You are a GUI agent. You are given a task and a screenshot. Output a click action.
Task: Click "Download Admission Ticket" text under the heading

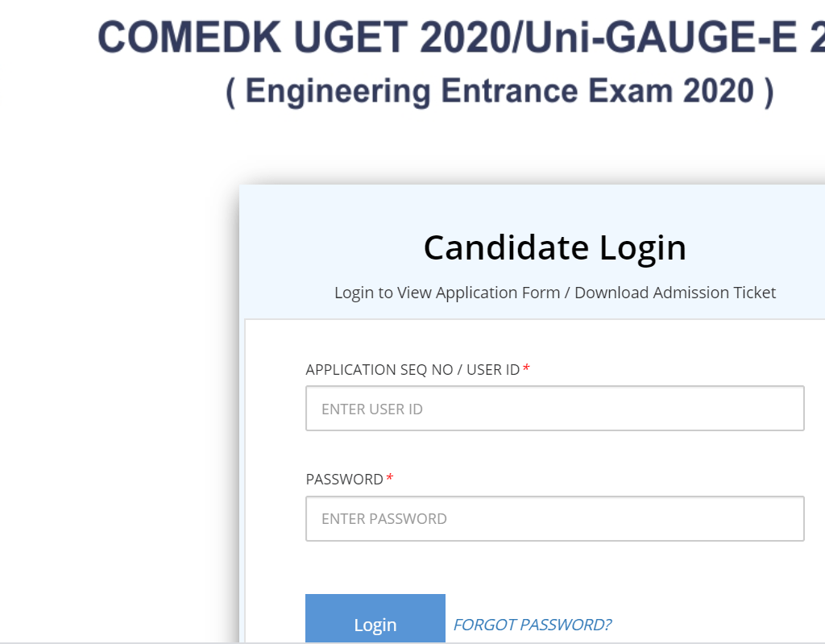coord(675,293)
